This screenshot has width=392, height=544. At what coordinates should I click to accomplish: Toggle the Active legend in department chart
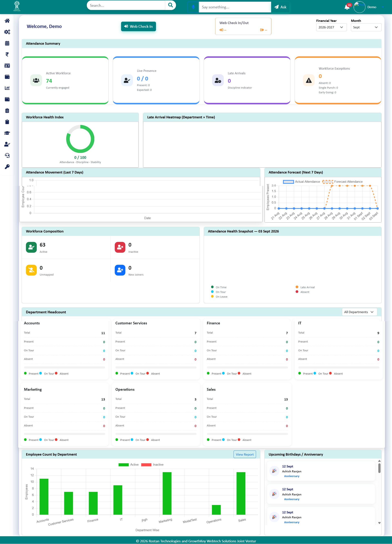pos(129,465)
